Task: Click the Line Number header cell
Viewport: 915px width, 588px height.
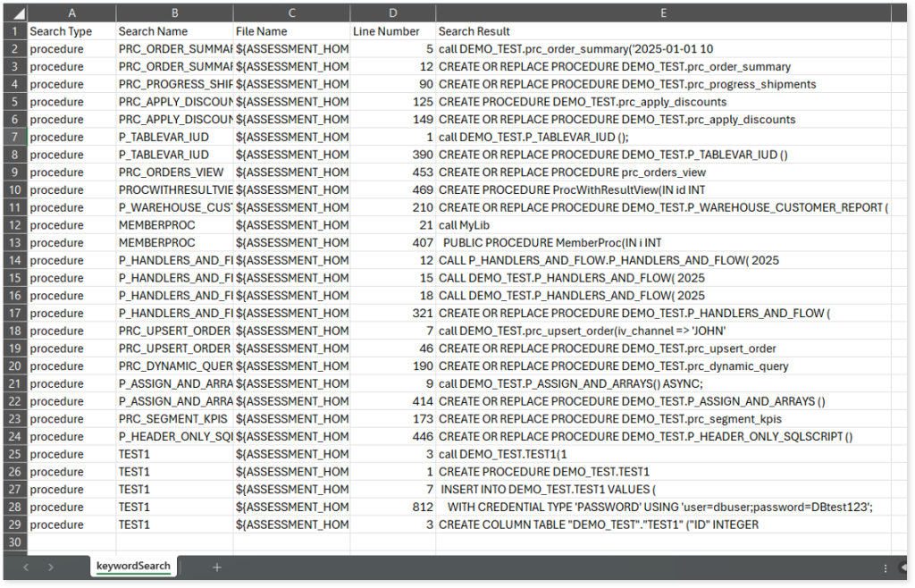Action: click(x=392, y=31)
